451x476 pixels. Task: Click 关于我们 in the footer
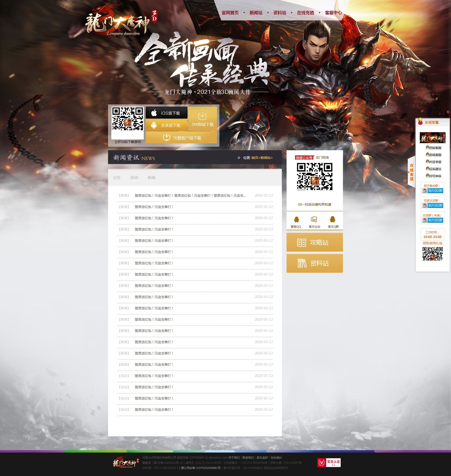[x=234, y=457]
